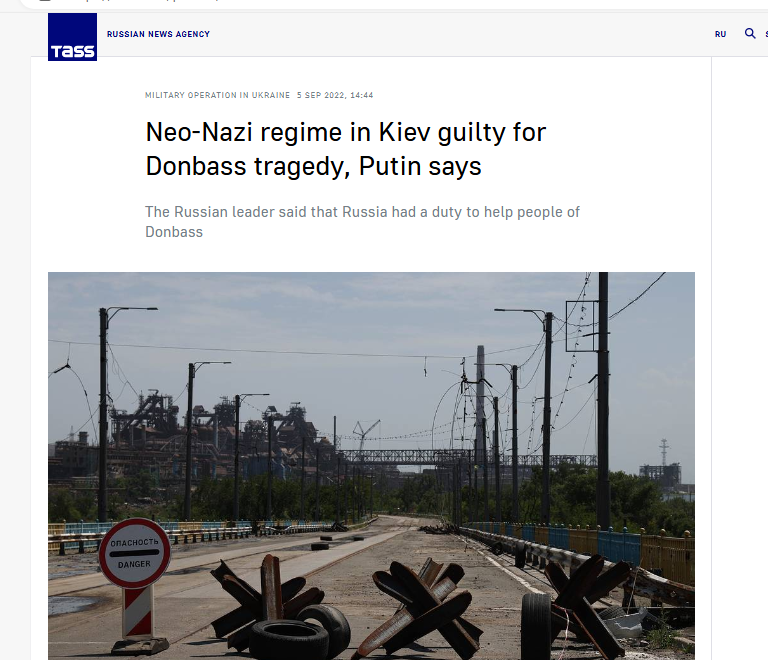
Task: Click the word Kiev in the headline
Action: (403, 132)
